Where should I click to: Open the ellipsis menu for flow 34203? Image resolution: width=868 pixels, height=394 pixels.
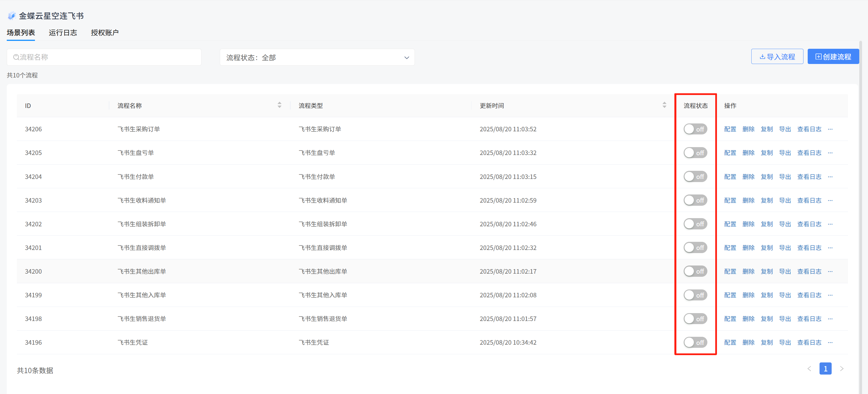pos(830,200)
